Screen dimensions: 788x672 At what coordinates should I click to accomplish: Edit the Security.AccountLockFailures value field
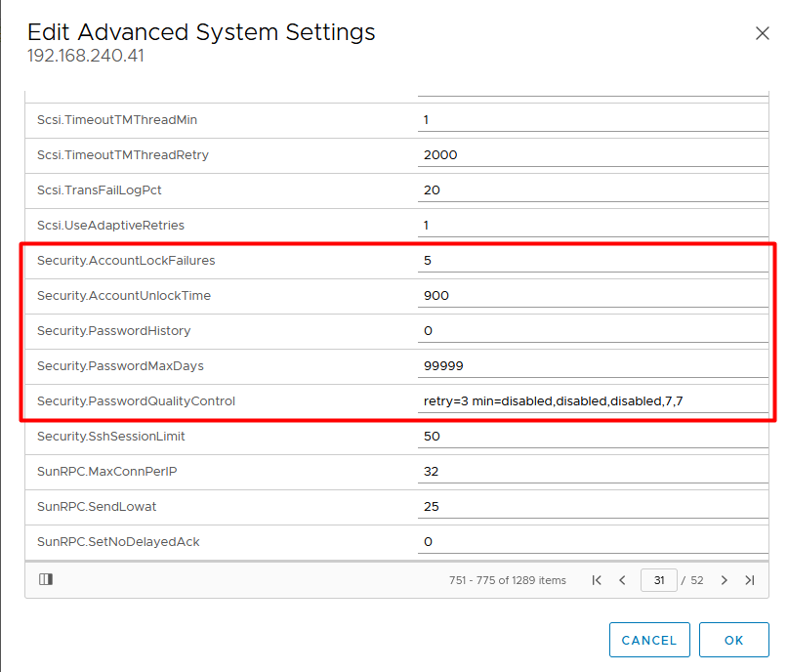(593, 261)
